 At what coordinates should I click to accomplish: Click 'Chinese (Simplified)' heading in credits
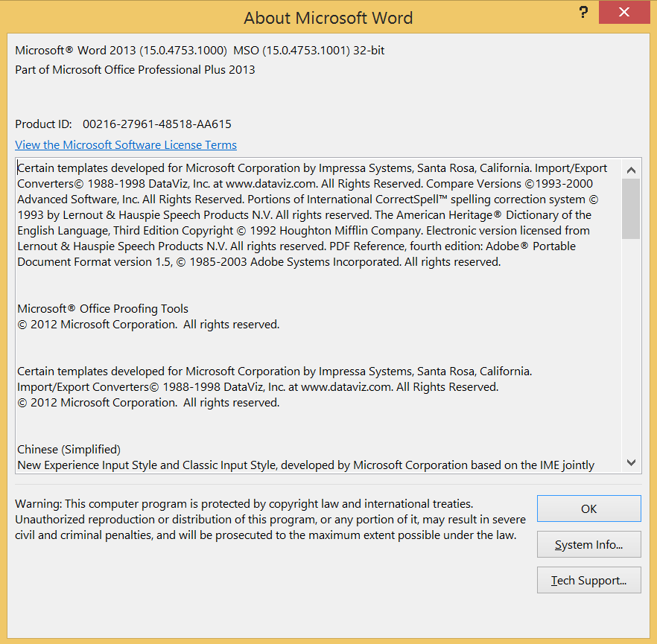(69, 450)
